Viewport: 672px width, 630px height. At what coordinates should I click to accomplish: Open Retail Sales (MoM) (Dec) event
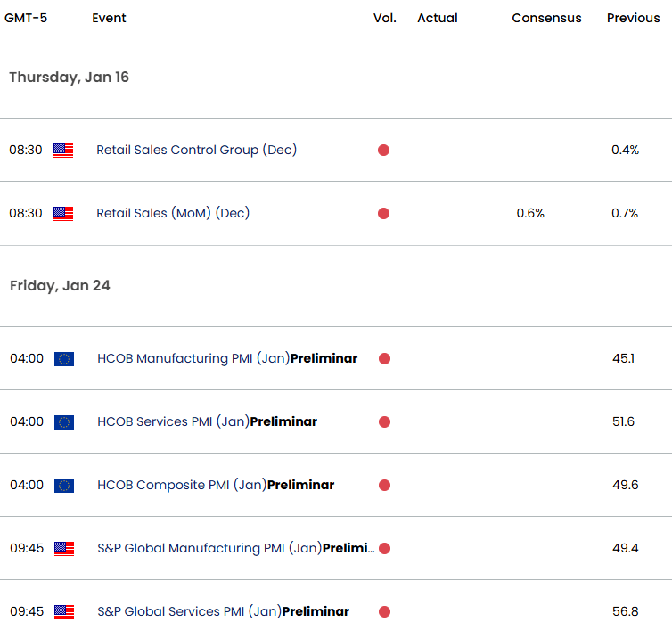click(173, 213)
